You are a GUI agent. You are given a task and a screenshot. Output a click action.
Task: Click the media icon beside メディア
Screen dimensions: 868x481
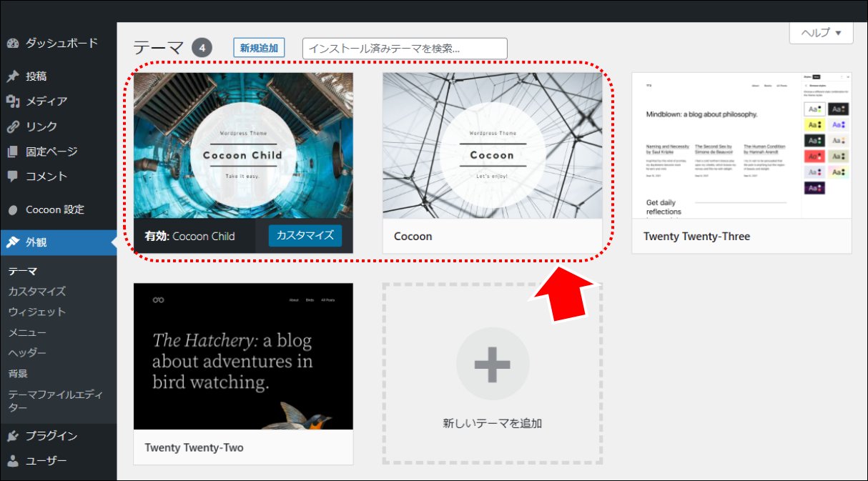pyautogui.click(x=13, y=101)
